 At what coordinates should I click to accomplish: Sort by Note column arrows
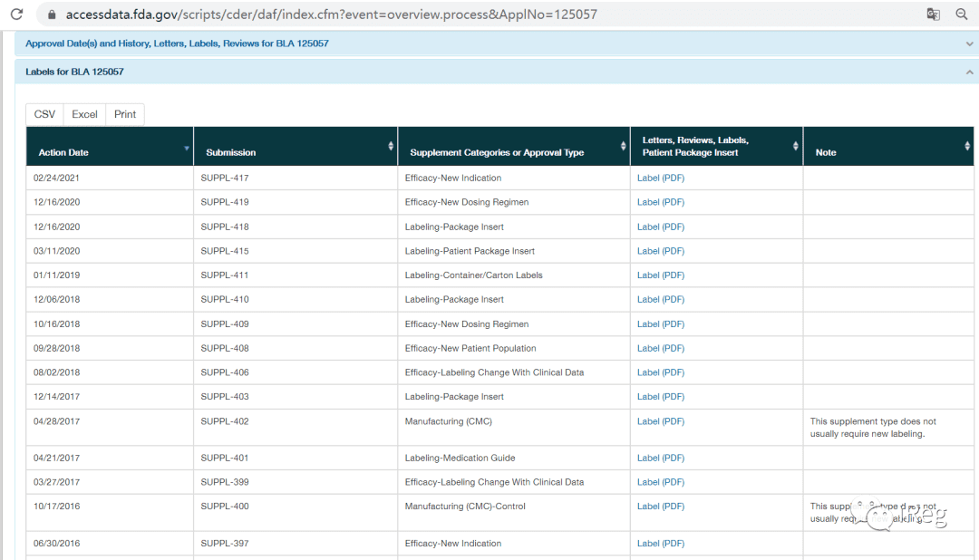tap(967, 146)
